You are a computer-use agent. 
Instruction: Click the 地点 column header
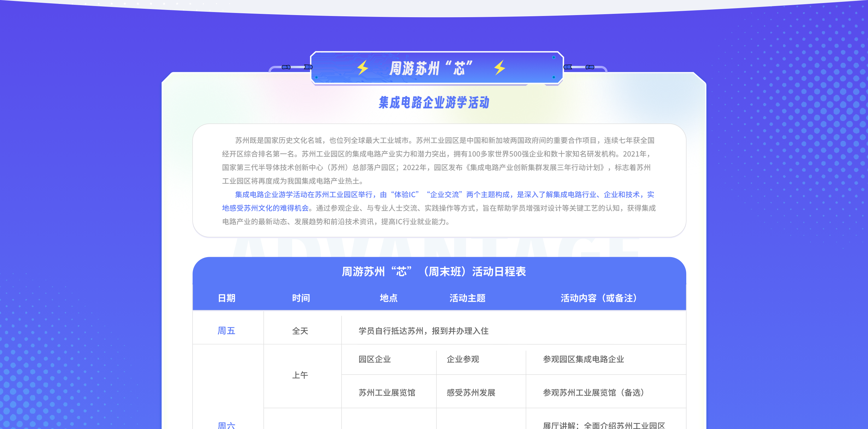click(388, 298)
